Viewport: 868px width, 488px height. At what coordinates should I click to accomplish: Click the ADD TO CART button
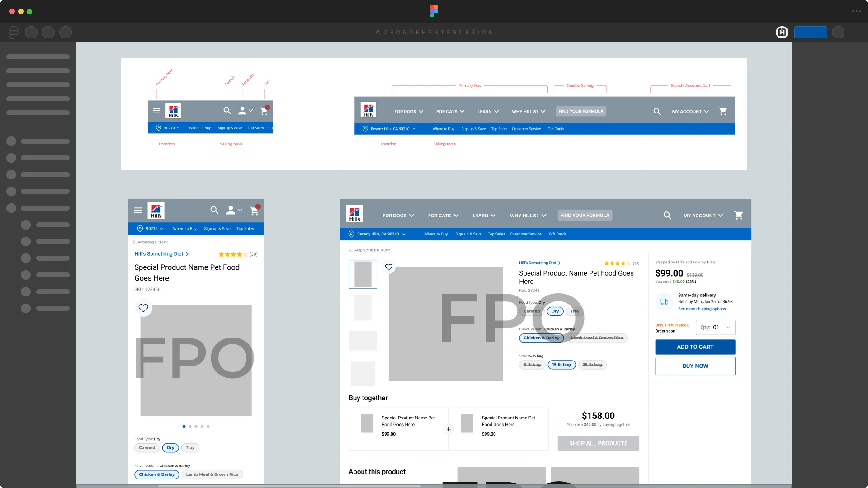(x=695, y=347)
